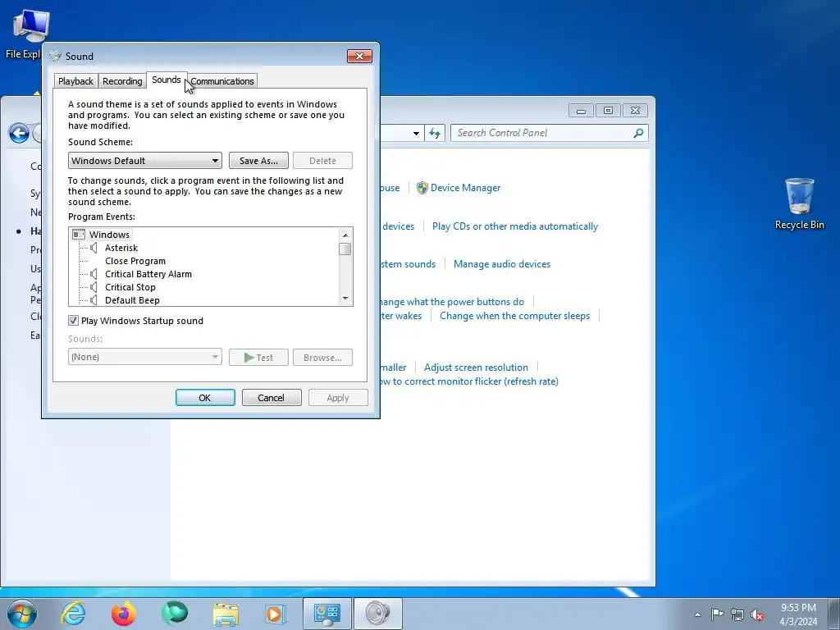
Task: Click the speaker icon beside Critical Stop
Action: pyautogui.click(x=94, y=287)
